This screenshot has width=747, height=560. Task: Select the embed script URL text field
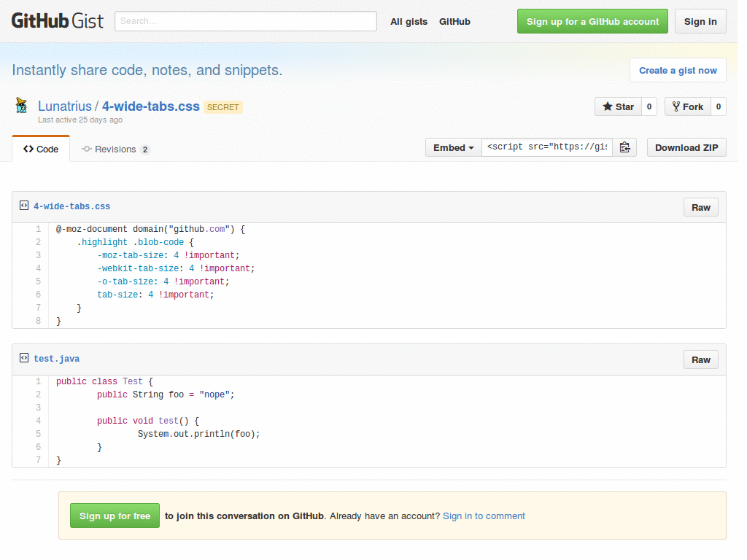tap(546, 147)
